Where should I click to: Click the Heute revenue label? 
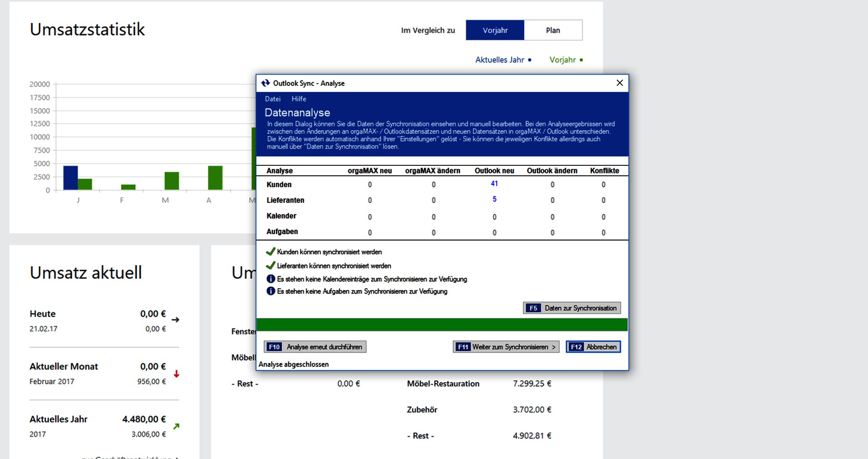click(x=42, y=314)
